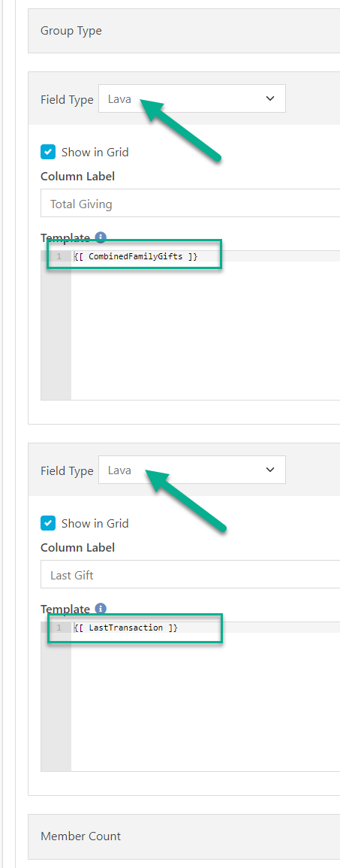Uncheck Show in Grid for Total Giving
The height and width of the screenshot is (868, 340).
tap(48, 152)
